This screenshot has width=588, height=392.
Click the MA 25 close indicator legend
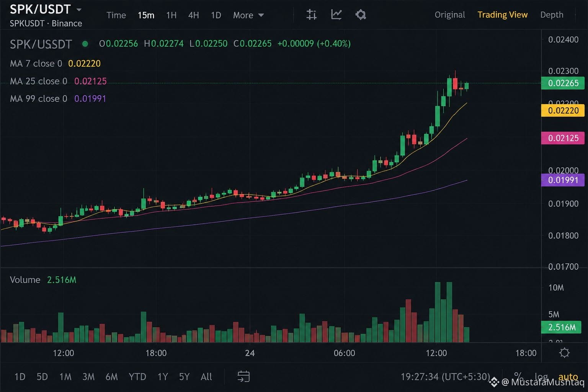tap(58, 81)
